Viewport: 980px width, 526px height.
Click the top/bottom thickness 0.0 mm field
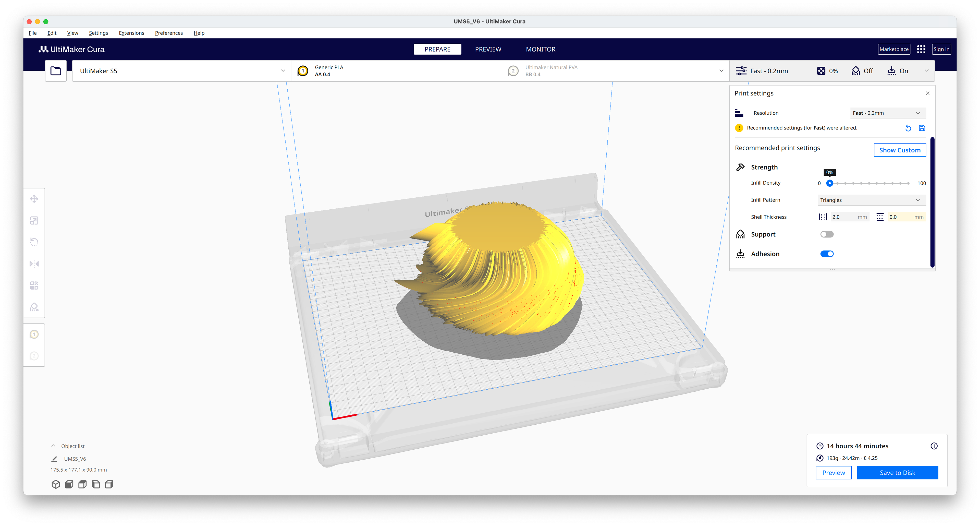[x=906, y=217]
